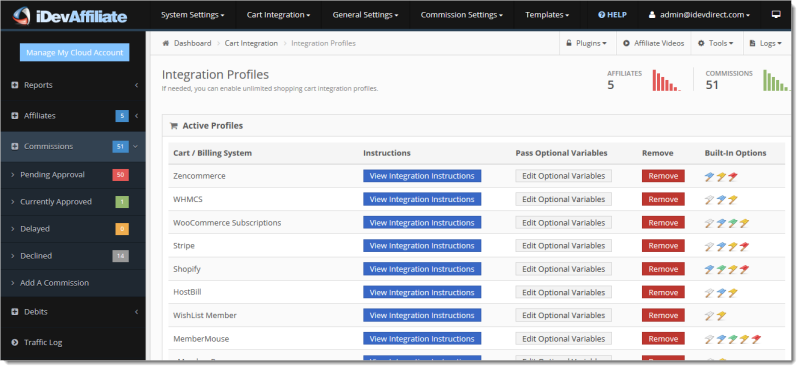The image size is (800, 369).
Task: Click the red Affiliates bar chart
Action: click(666, 81)
